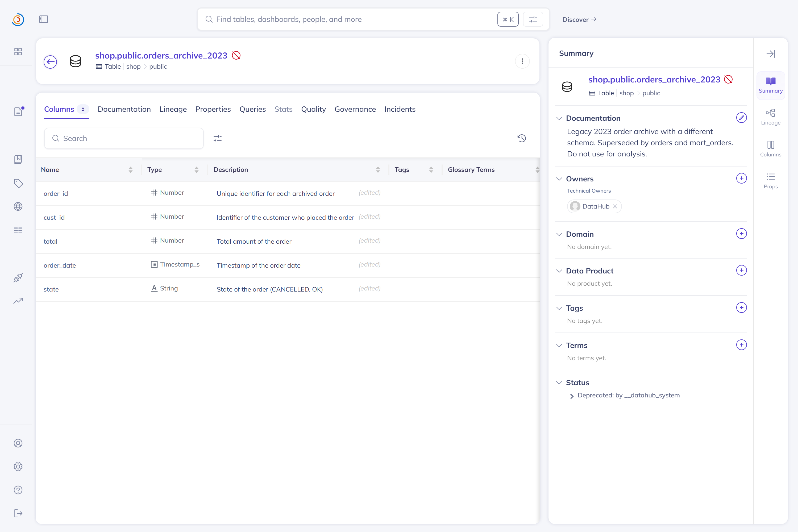Sort columns by Description
Image resolution: width=798 pixels, height=532 pixels.
(378, 170)
